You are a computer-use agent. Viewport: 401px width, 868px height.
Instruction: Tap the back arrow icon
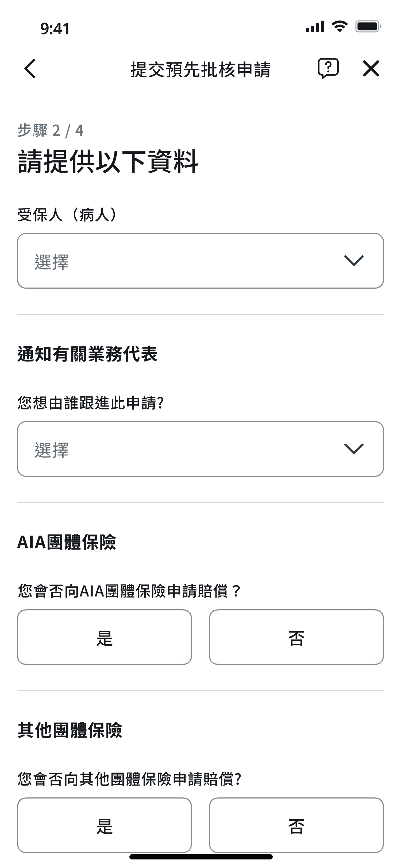coord(30,69)
